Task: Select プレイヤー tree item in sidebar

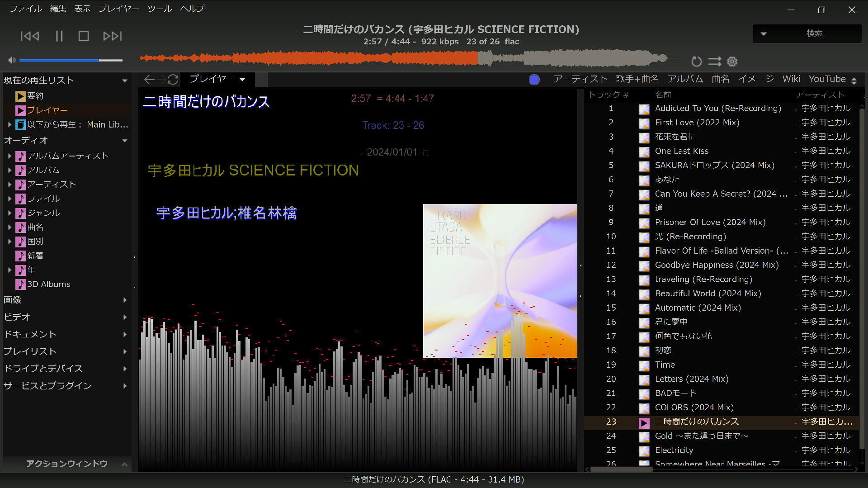Action: point(47,110)
